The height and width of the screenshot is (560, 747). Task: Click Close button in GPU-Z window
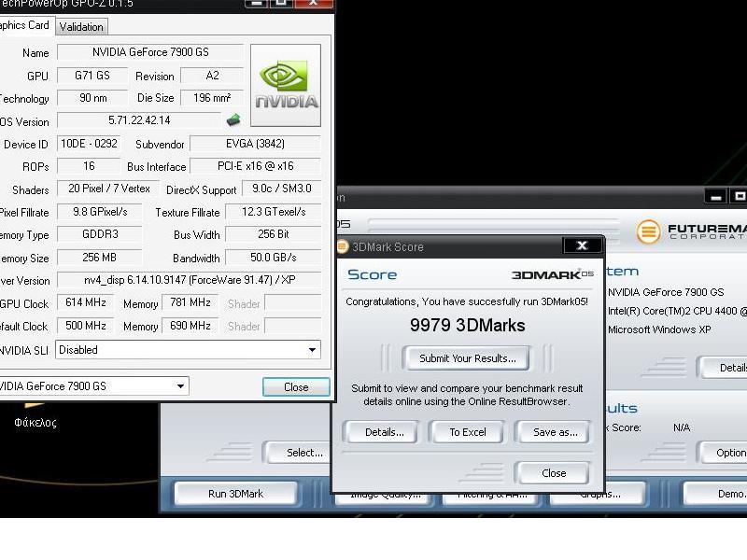tap(296, 387)
